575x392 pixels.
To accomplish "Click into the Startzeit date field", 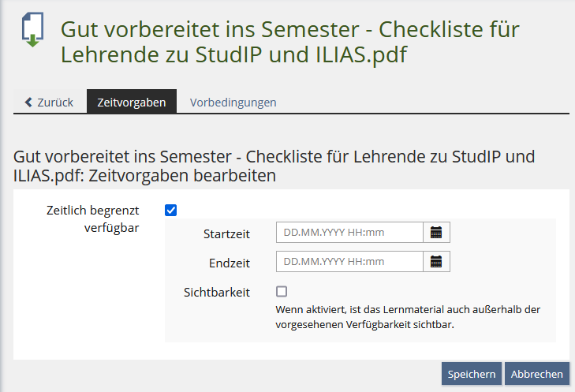I will coord(349,232).
